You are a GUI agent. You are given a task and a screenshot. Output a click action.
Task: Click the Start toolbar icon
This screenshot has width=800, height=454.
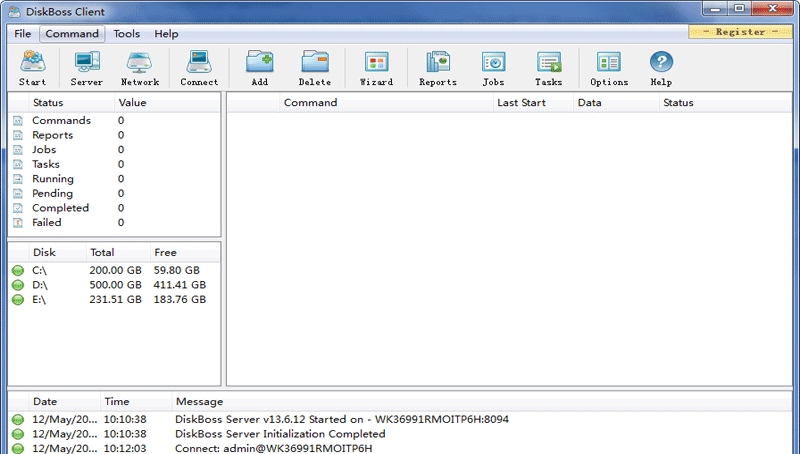click(33, 62)
